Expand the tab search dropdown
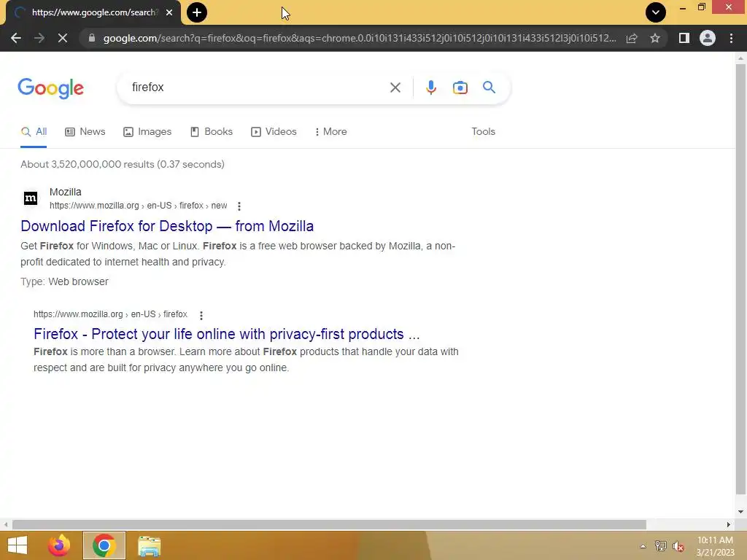 pos(656,12)
